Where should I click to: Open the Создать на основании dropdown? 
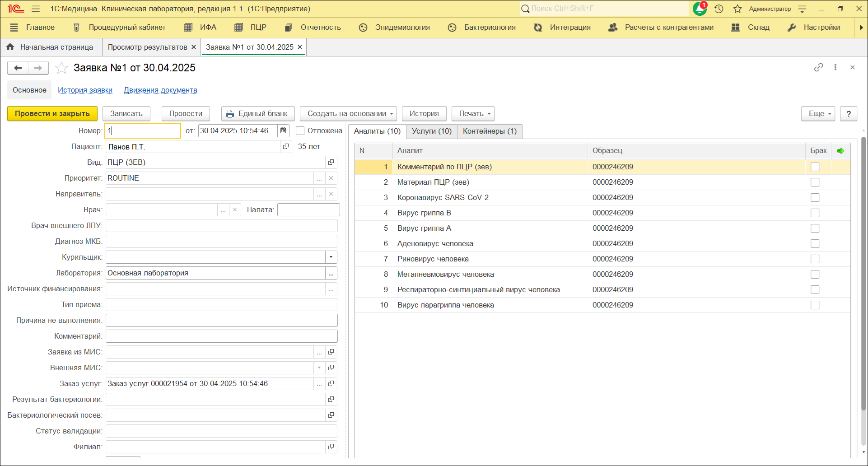(x=348, y=114)
